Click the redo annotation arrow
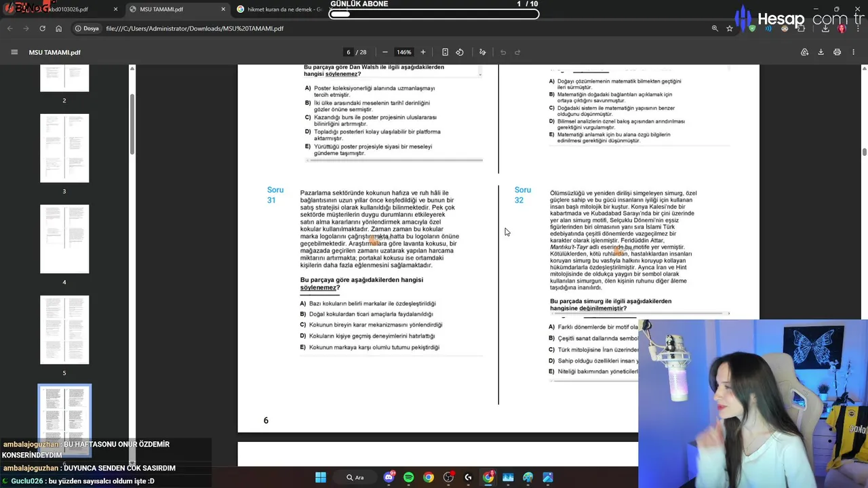Viewport: 868px width, 488px height. 517,52
